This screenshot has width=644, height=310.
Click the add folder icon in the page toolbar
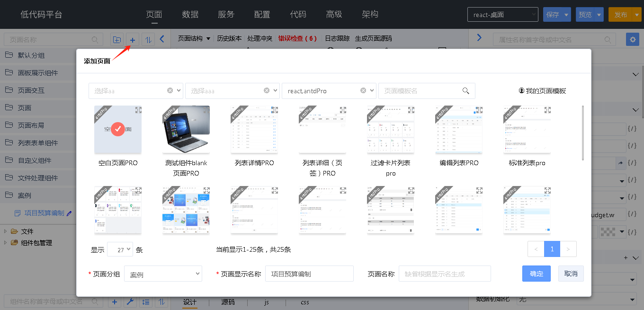click(116, 40)
